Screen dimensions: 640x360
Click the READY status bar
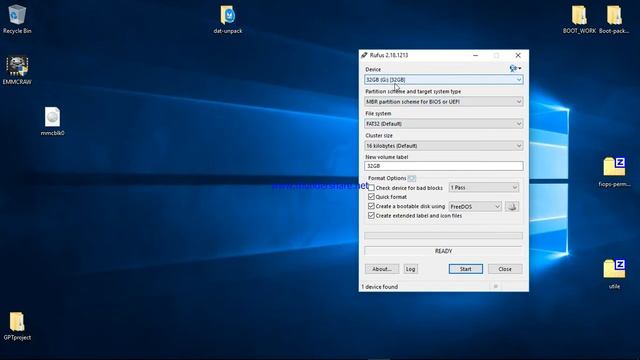[443, 251]
